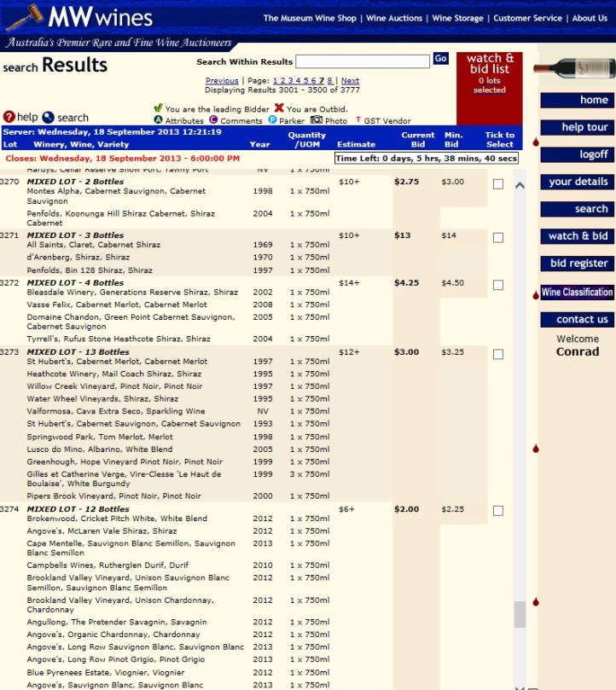Viewport: 616px width, 690px height.
Task: Open Wine Classification sidebar button
Action: tap(577, 293)
